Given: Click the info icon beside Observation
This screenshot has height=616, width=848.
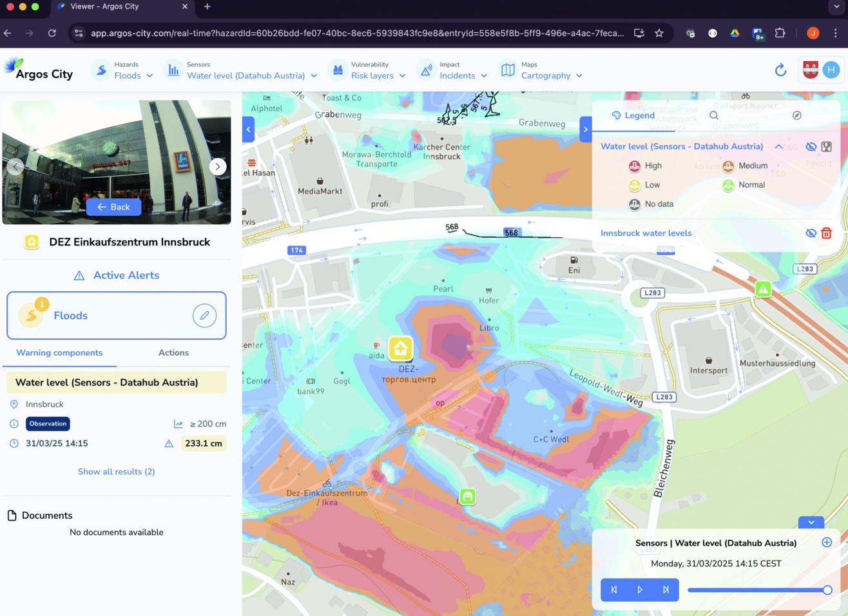Looking at the screenshot, I should tap(14, 424).
